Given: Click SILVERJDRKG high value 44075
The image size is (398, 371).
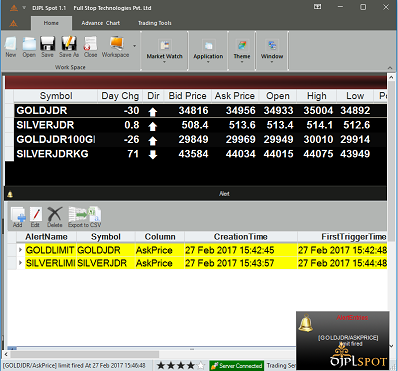Looking at the screenshot, I should point(318,154).
